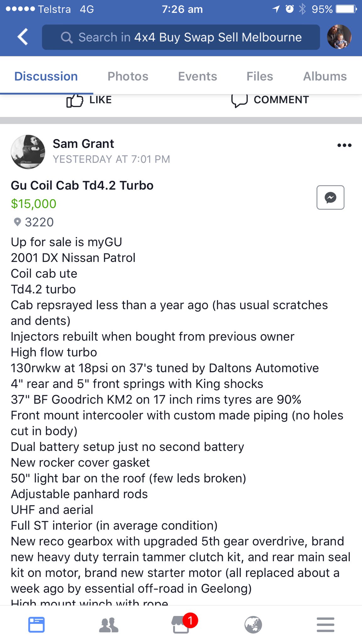The height and width of the screenshot is (644, 362).
Task: Tap Sam Grant's profile picture
Action: point(28,152)
